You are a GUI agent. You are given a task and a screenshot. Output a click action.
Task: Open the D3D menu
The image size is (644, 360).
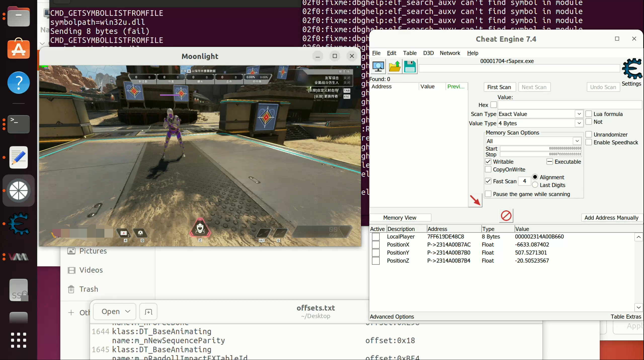(428, 53)
